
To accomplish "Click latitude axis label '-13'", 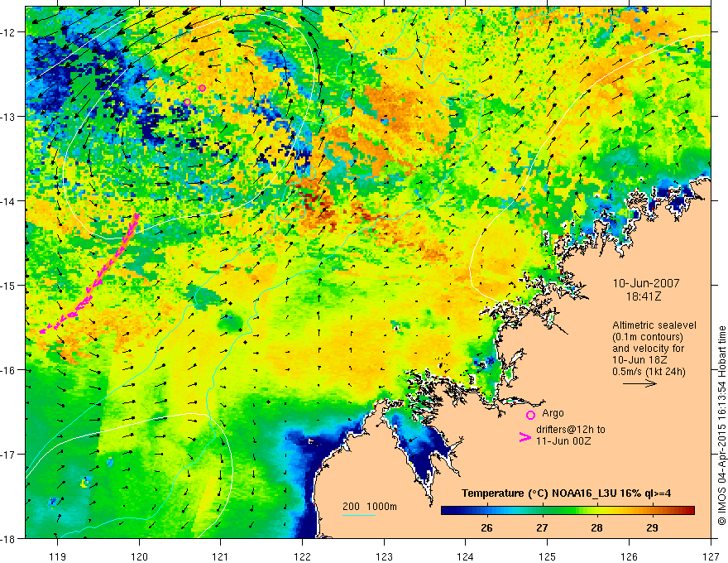I will pyautogui.click(x=8, y=117).
